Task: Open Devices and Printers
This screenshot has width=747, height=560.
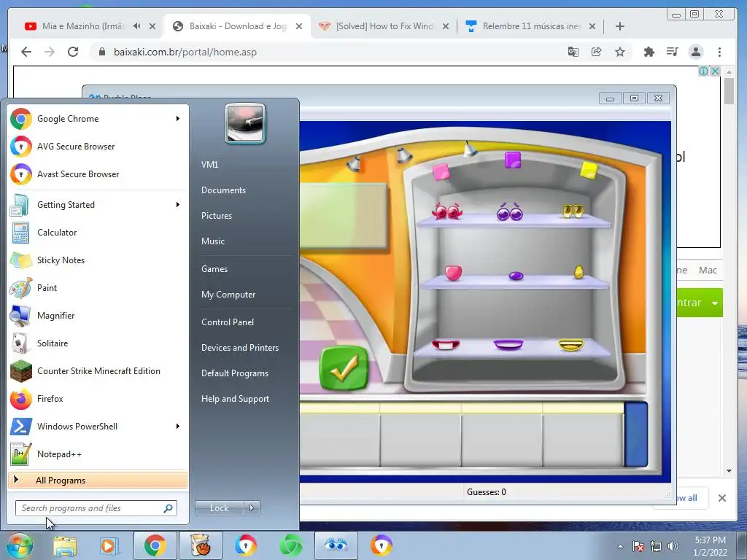Action: coord(240,348)
